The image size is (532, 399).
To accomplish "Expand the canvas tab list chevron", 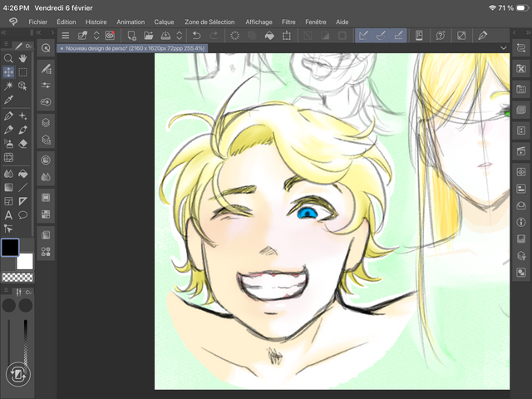I will pos(504,49).
